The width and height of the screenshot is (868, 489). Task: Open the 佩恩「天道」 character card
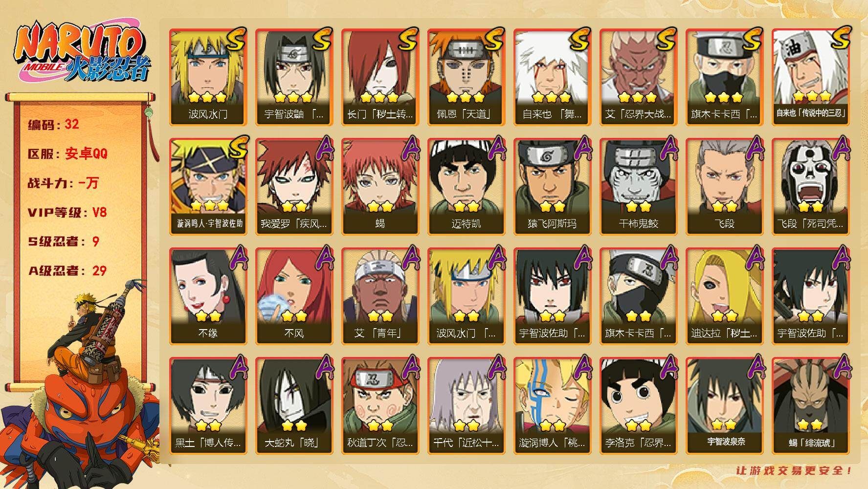click(x=467, y=77)
